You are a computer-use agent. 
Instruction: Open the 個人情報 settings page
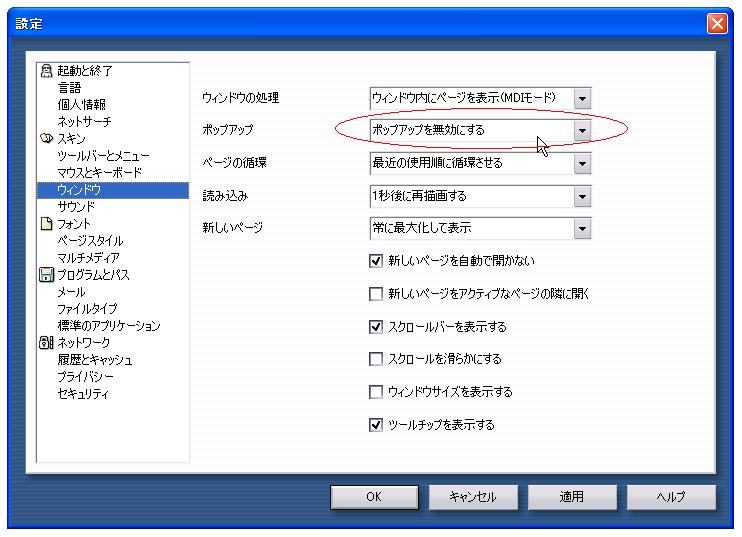[x=81, y=105]
